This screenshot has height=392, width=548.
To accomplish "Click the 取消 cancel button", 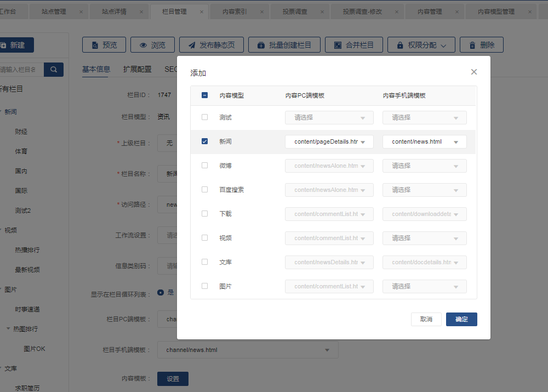I will [x=426, y=319].
